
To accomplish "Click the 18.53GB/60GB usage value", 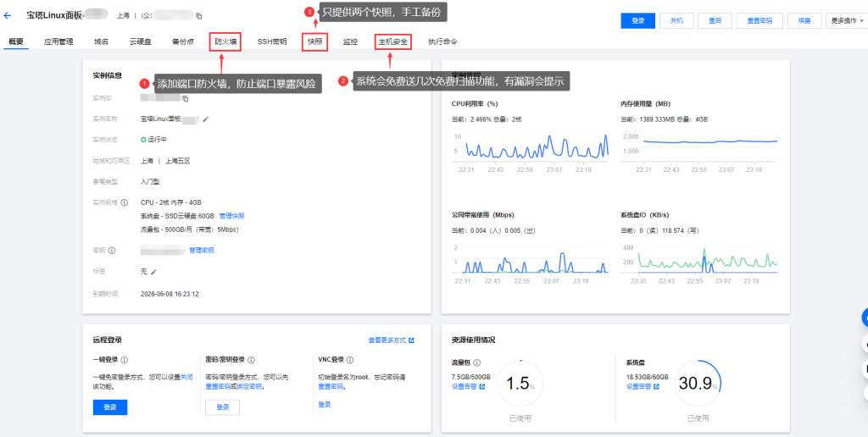I will coord(647,377).
